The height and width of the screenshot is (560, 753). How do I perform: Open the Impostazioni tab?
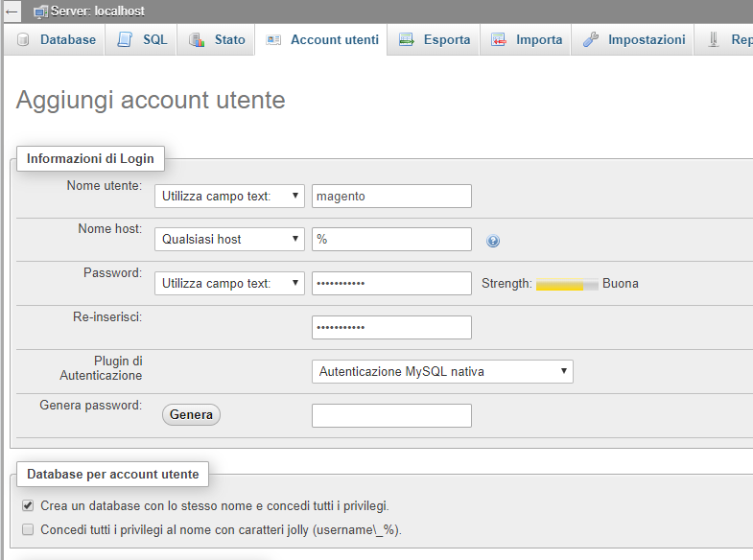pos(632,40)
